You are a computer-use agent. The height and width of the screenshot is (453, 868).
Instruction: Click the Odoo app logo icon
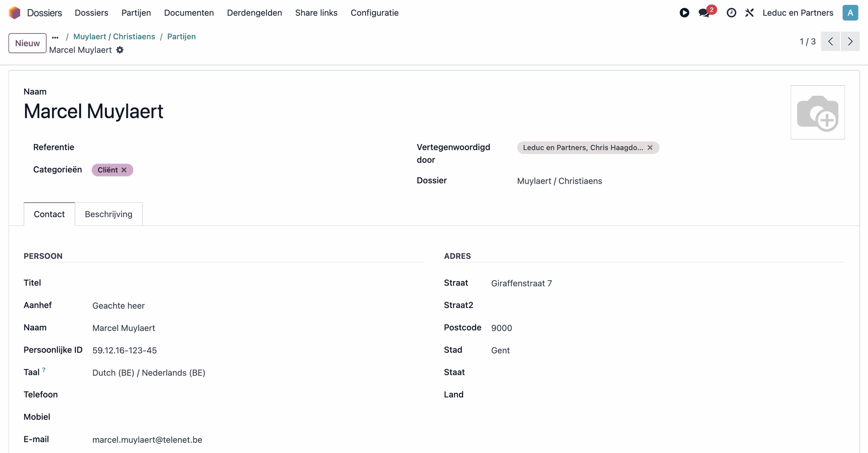pos(14,13)
